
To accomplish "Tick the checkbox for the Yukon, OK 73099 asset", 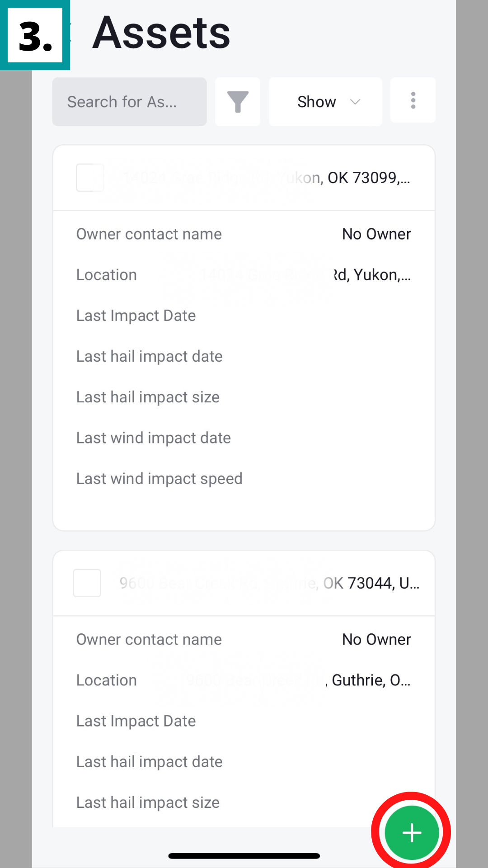I will tap(89, 178).
